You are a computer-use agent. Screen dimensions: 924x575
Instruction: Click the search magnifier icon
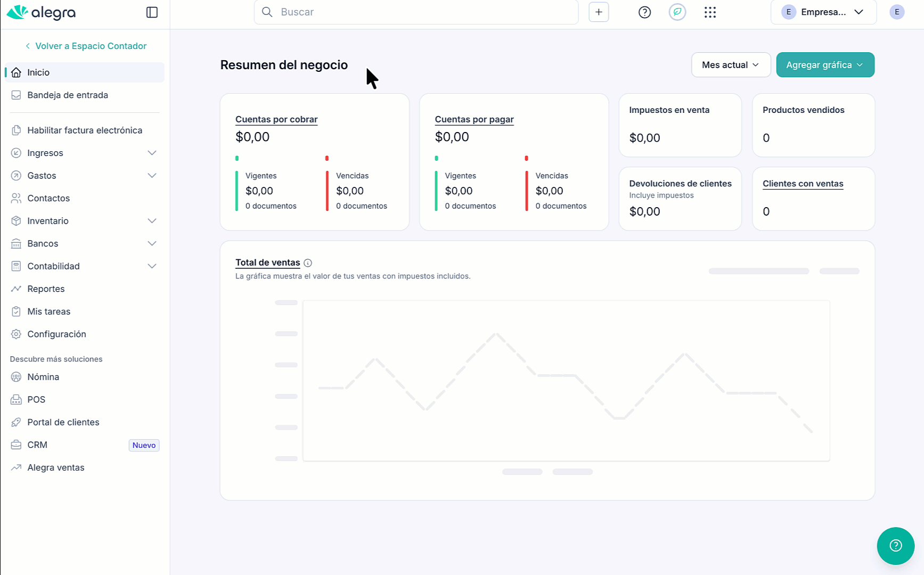(x=267, y=12)
